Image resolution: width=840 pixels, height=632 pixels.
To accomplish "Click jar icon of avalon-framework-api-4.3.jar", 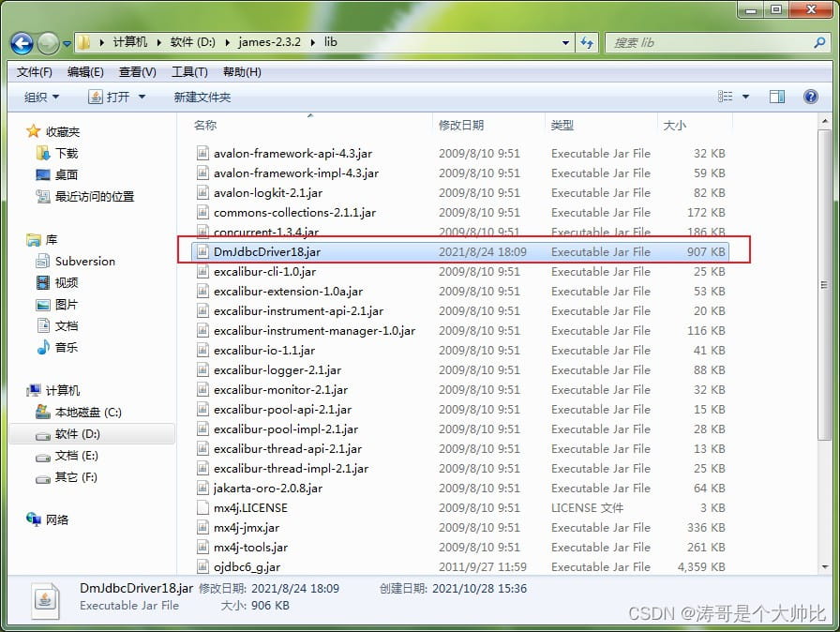I will [202, 153].
